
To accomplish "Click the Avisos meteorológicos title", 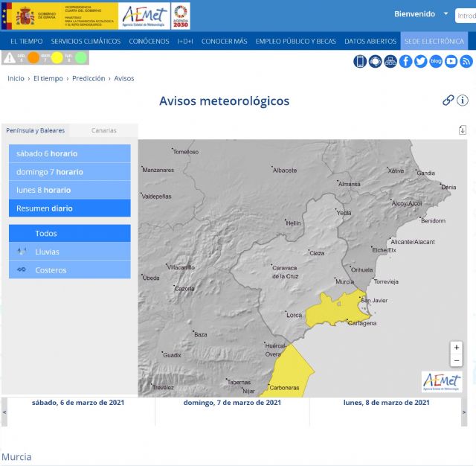I will 225,100.
